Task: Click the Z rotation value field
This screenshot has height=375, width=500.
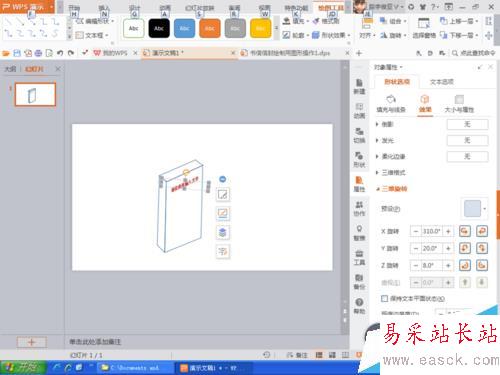Action: (432, 265)
